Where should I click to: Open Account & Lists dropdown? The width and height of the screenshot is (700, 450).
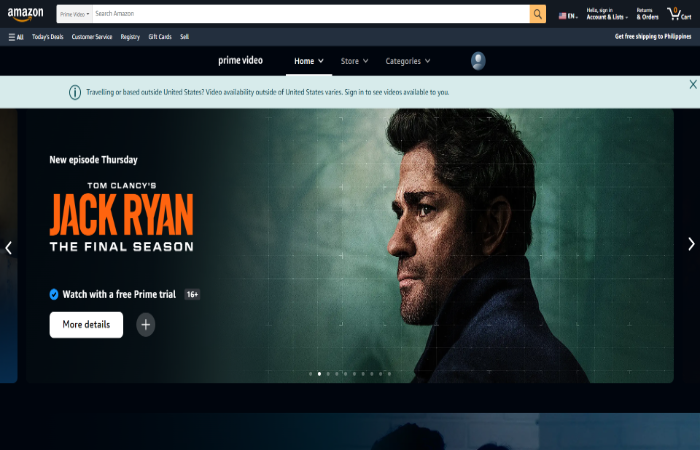pos(607,14)
